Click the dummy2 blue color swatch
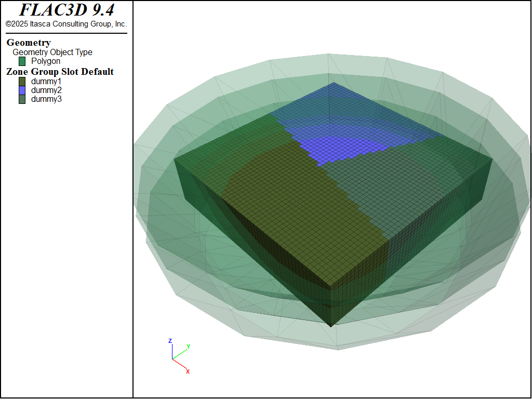 click(x=22, y=90)
